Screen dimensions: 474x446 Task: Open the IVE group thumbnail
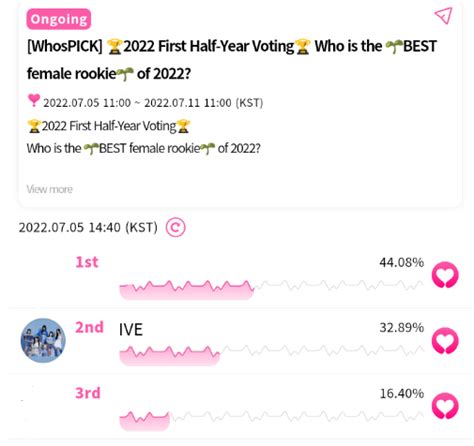click(x=43, y=340)
